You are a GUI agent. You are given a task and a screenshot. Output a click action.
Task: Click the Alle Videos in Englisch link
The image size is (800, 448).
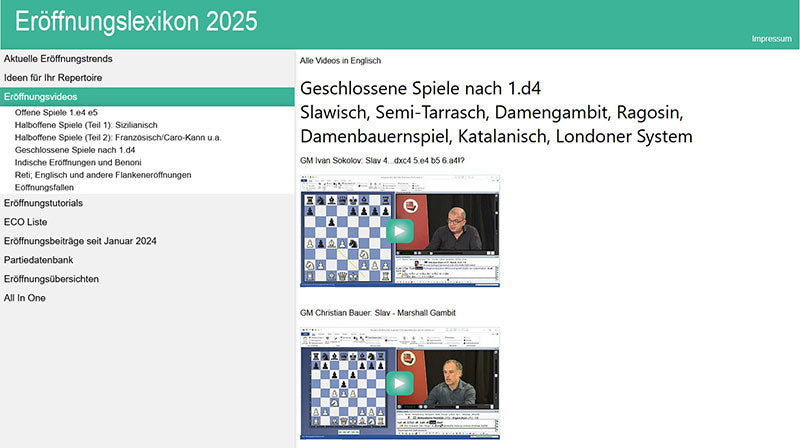point(340,61)
